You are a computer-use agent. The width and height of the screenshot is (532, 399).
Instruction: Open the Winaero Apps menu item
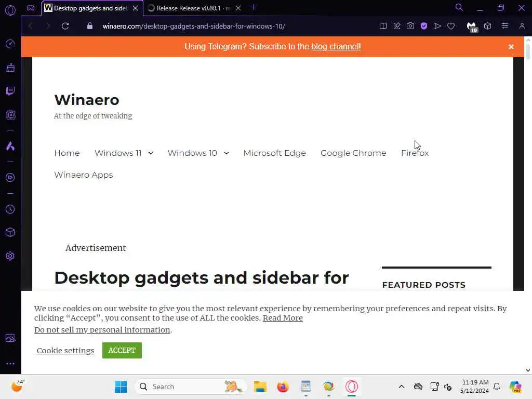point(84,175)
